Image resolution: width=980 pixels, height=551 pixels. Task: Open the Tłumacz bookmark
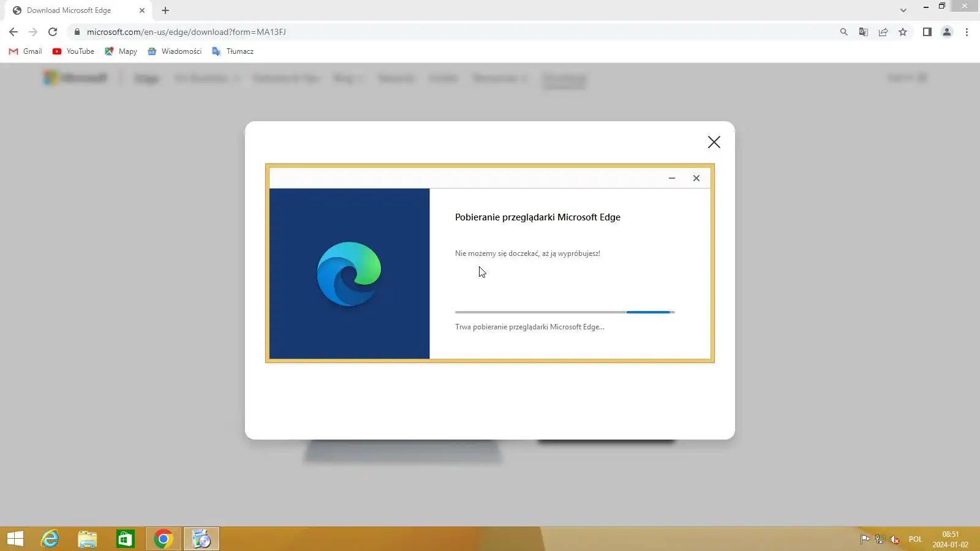click(x=233, y=51)
